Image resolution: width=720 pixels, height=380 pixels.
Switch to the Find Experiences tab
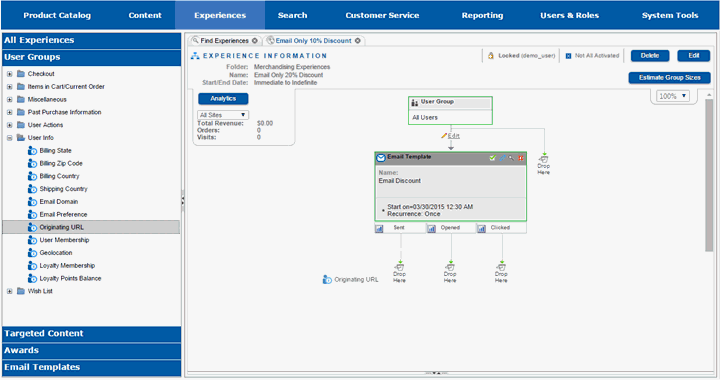tap(225, 41)
